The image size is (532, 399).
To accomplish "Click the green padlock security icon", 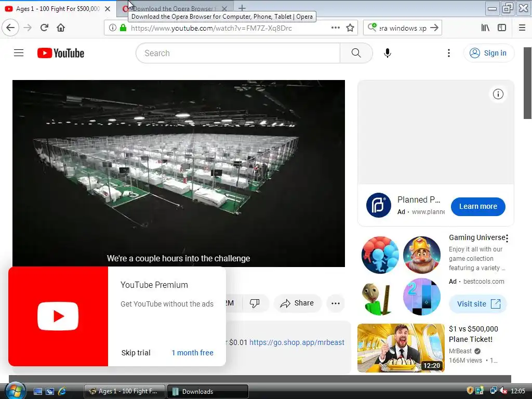I will point(123,28).
